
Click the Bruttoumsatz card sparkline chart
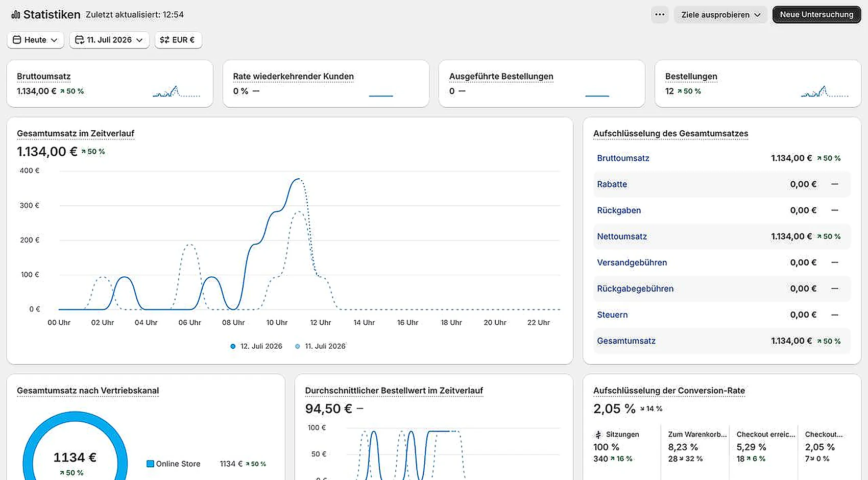click(177, 91)
